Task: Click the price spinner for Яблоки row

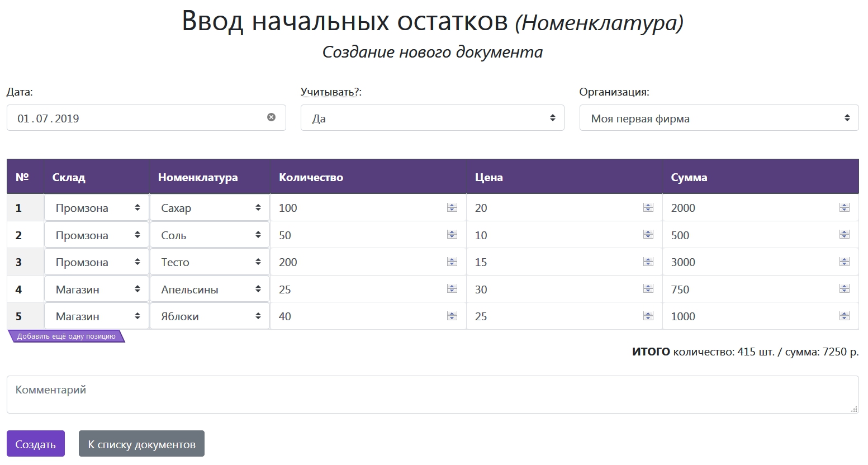Action: click(648, 316)
